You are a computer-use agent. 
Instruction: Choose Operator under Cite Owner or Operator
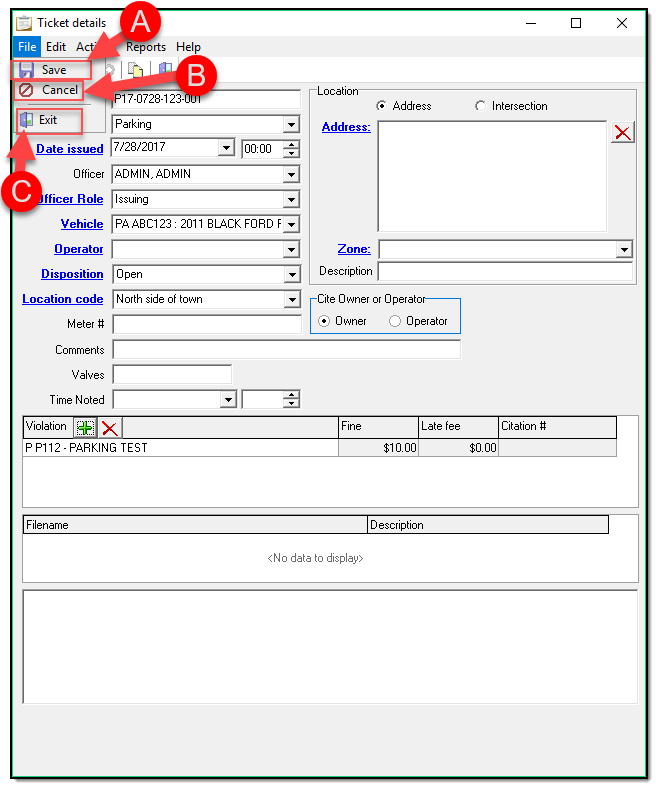pos(395,321)
